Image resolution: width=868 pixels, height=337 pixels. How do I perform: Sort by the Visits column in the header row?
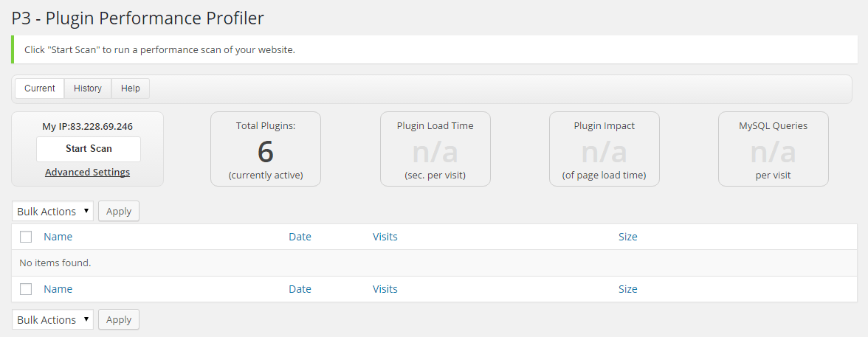coord(385,237)
